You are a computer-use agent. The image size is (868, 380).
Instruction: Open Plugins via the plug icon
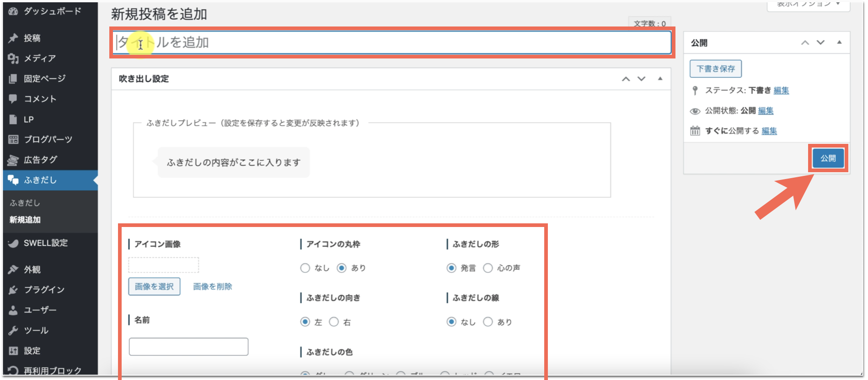tap(13, 290)
